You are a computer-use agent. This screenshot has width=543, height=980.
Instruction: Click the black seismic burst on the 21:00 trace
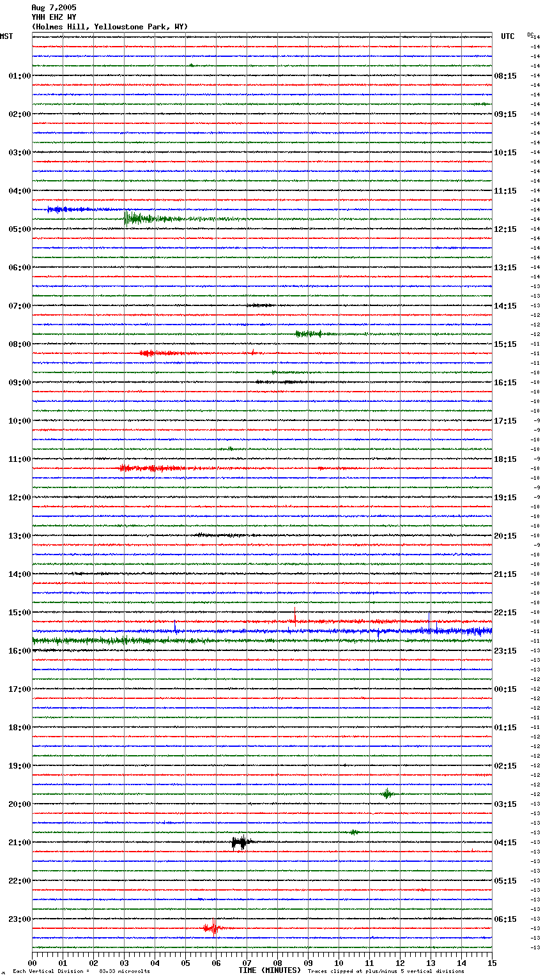[x=241, y=843]
